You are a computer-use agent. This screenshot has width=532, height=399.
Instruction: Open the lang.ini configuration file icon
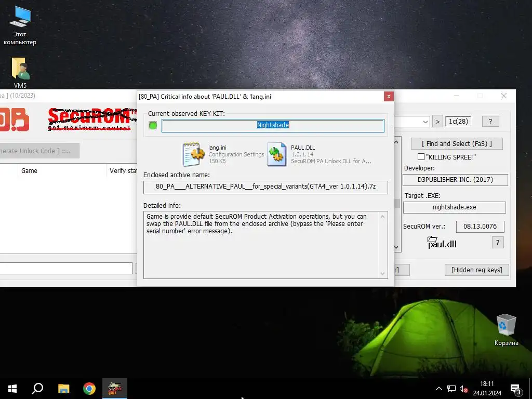tap(193, 154)
